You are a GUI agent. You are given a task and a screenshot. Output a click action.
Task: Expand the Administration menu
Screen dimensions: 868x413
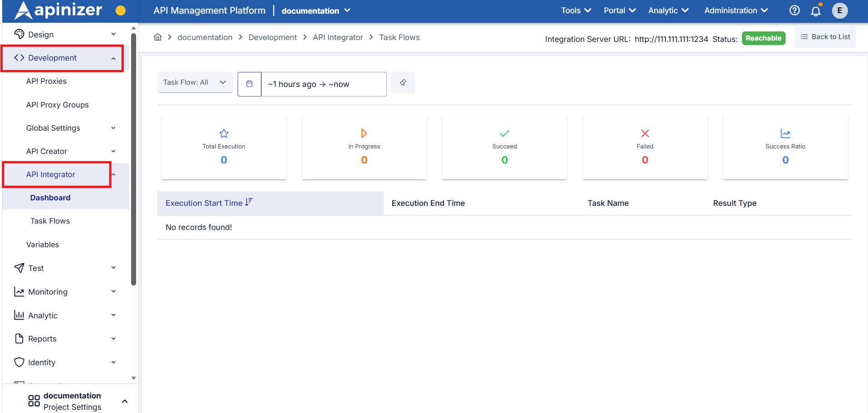point(736,10)
